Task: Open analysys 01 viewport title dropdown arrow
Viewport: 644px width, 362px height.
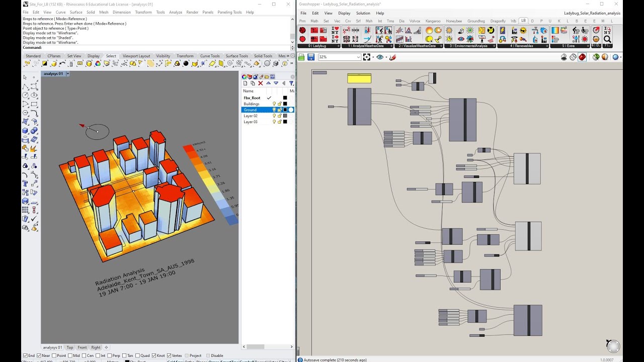Action: pyautogui.click(x=68, y=73)
